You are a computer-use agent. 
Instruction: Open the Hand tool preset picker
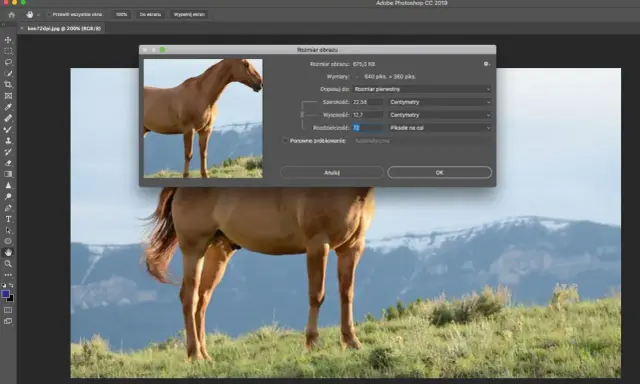coord(38,15)
